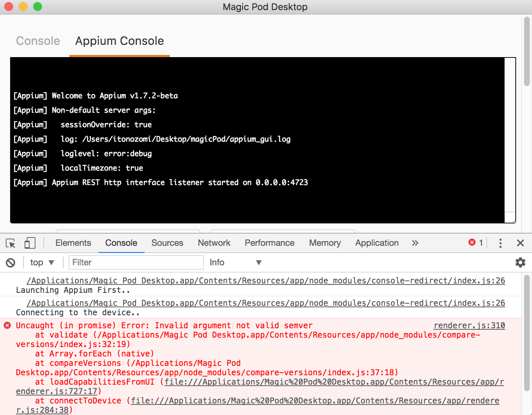Open the Network tab

(214, 243)
